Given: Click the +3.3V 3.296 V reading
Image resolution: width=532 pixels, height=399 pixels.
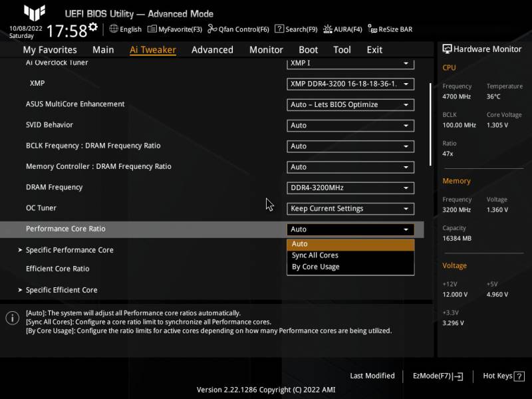Looking at the screenshot, I should pos(453,323).
